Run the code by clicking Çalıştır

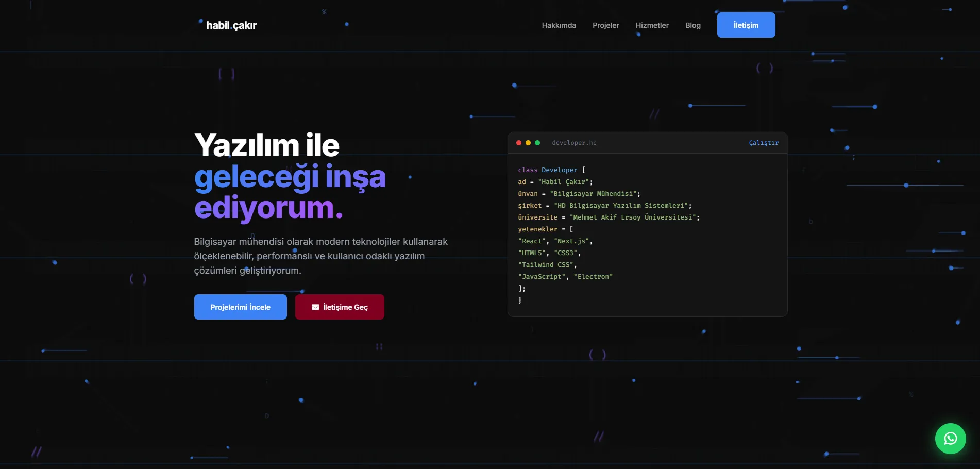click(x=763, y=143)
